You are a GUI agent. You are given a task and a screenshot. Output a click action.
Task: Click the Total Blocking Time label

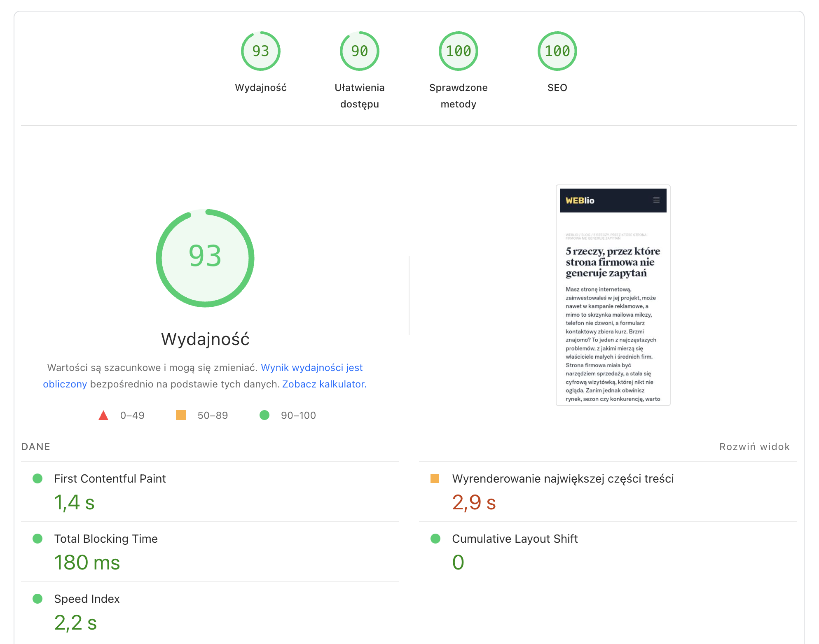tap(106, 539)
